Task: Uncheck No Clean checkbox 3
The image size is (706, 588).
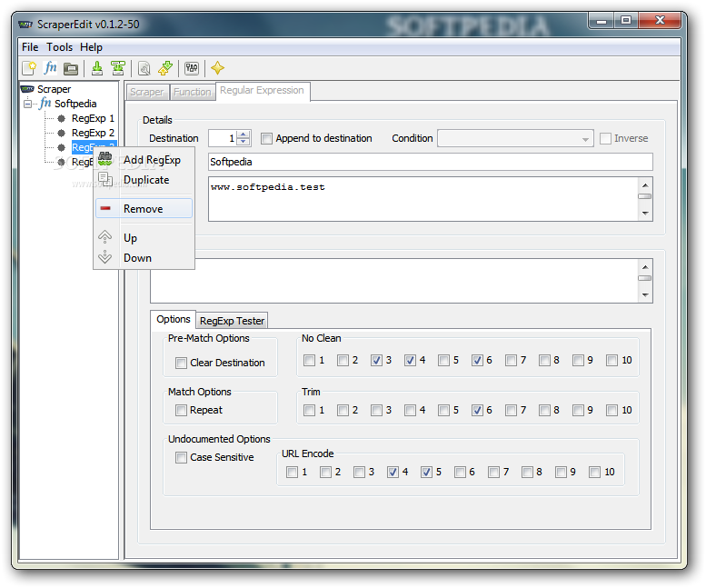Action: [376, 360]
